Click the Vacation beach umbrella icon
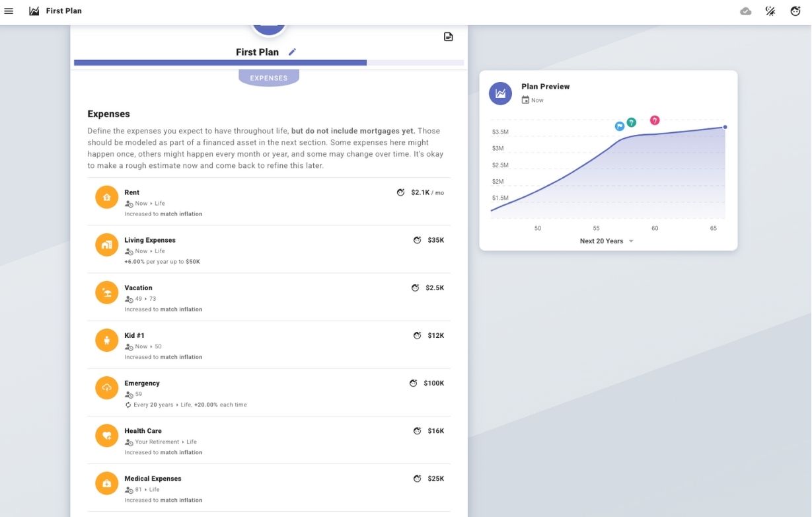The height and width of the screenshot is (517, 812). tap(107, 292)
